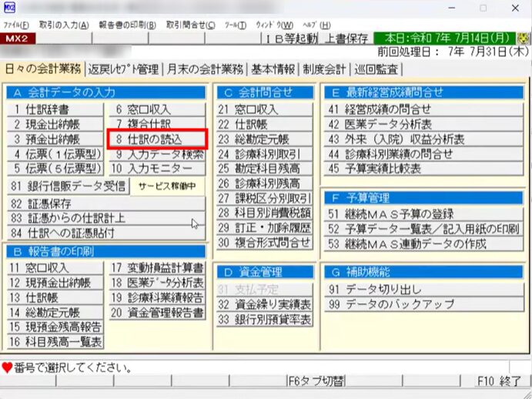Click the 8 仕訳の読込 button
The height and width of the screenshot is (399, 532).
click(x=157, y=139)
